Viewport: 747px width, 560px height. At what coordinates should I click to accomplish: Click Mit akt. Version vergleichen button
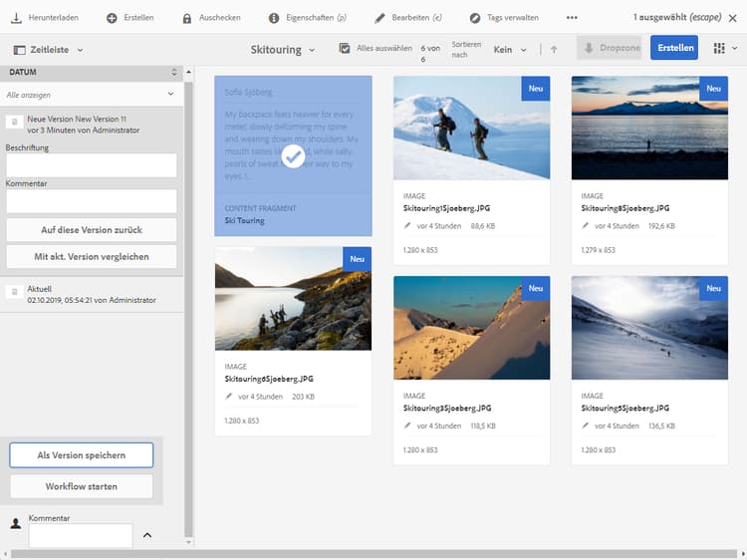tap(92, 256)
